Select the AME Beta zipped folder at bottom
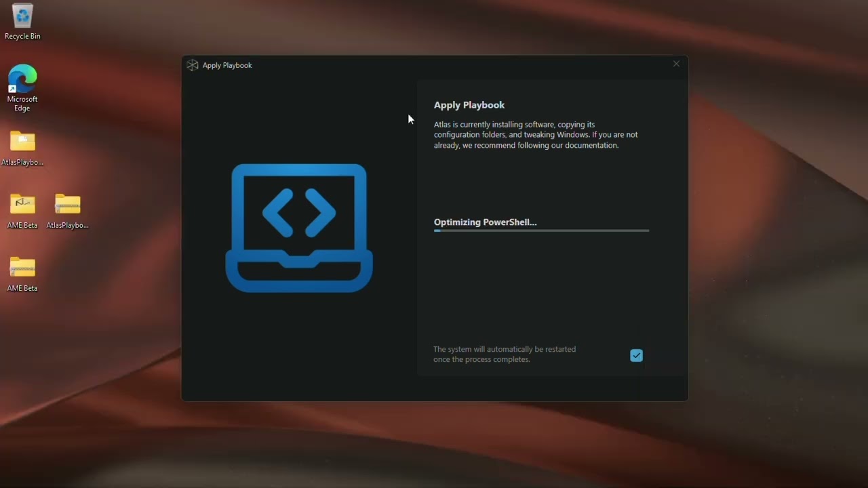The width and height of the screenshot is (868, 488). [x=22, y=274]
